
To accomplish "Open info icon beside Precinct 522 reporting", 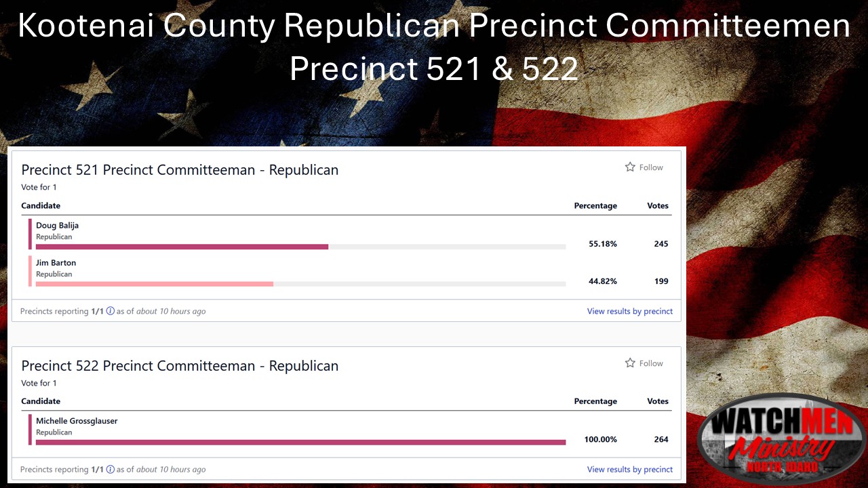I will click(x=111, y=469).
